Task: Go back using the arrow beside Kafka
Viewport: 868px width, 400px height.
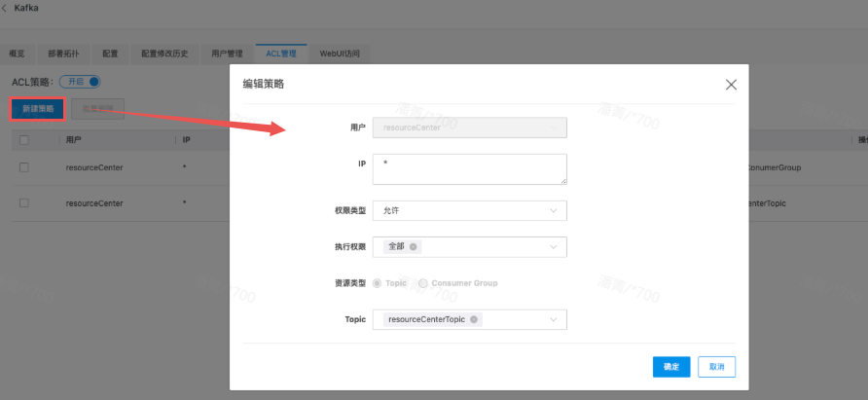Action: (x=5, y=9)
